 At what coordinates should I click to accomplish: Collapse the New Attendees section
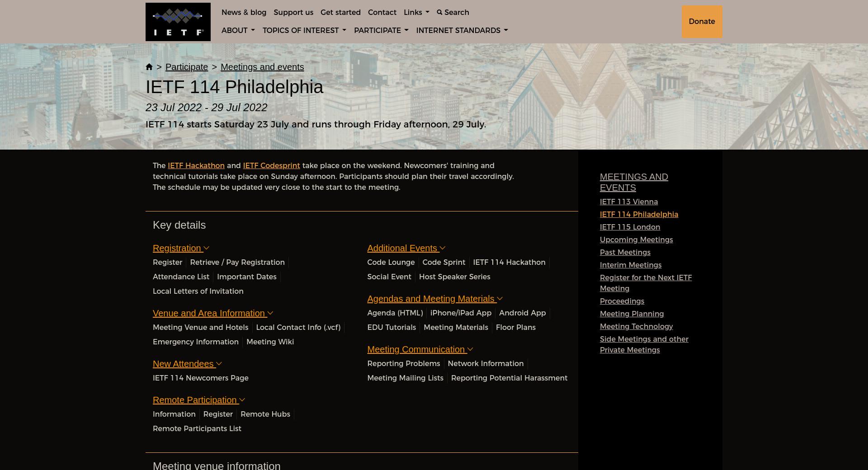187,364
